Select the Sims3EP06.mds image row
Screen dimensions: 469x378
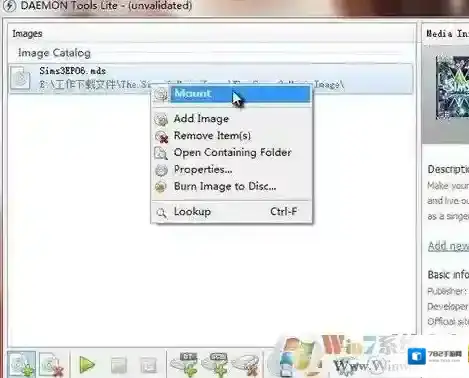[211, 79]
